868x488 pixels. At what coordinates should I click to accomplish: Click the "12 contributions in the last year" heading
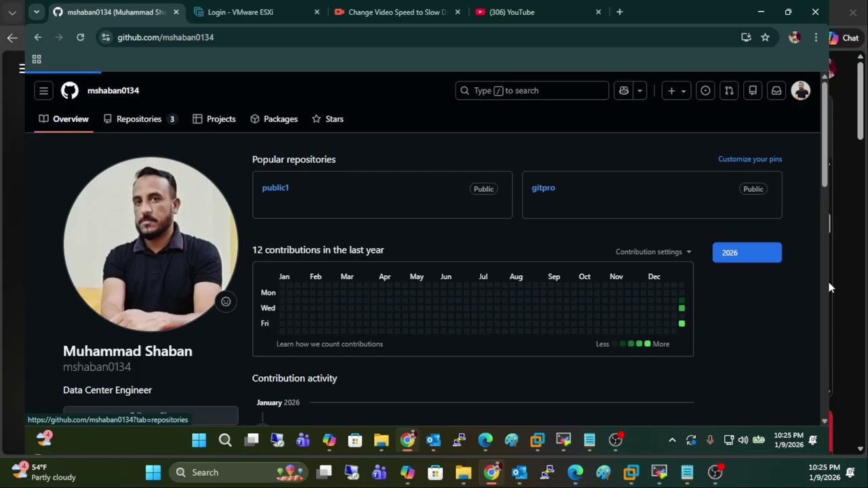point(318,250)
